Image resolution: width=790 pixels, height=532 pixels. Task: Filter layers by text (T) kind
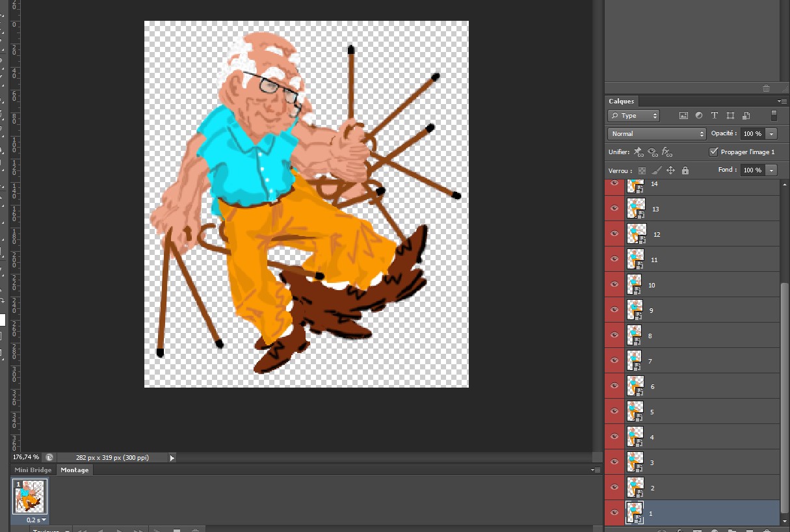(x=715, y=116)
